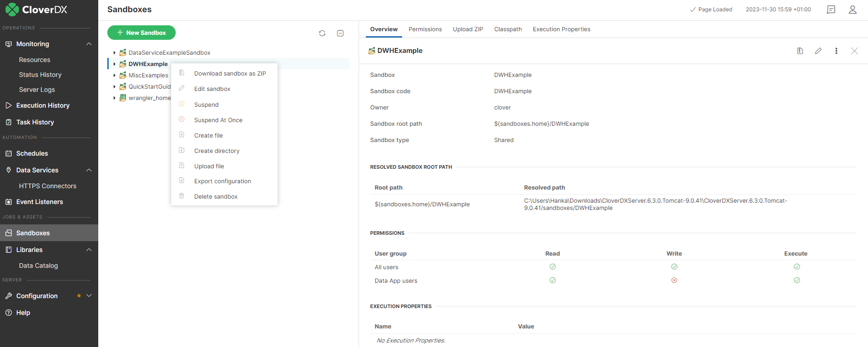Expand the Configuration sidebar section
This screenshot has height=347, width=868.
tap(89, 296)
